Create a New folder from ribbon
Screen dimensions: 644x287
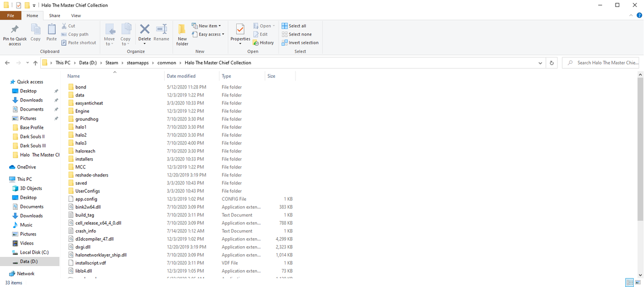(x=182, y=34)
